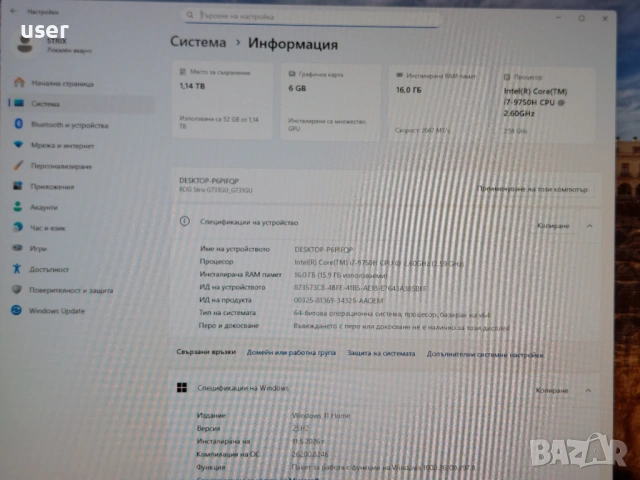Click the Windows Update arrows icon
This screenshot has height=480, width=640.
(16, 310)
